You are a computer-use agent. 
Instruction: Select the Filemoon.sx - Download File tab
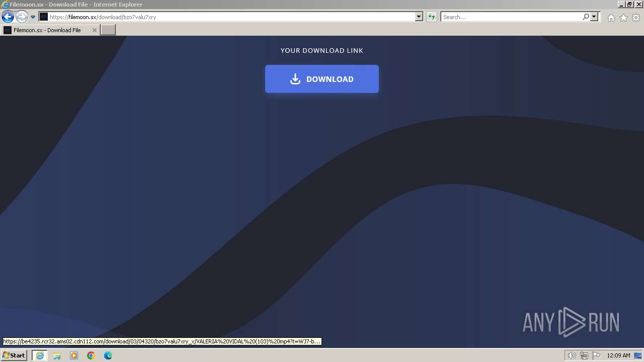pos(50,30)
